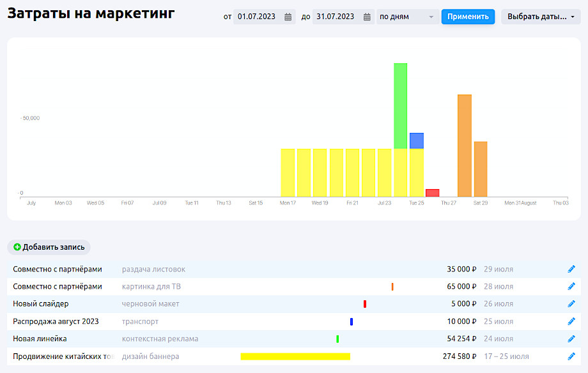Select the tall green chart bar
Image resolution: width=588 pixels, height=373 pixels.
[401, 105]
